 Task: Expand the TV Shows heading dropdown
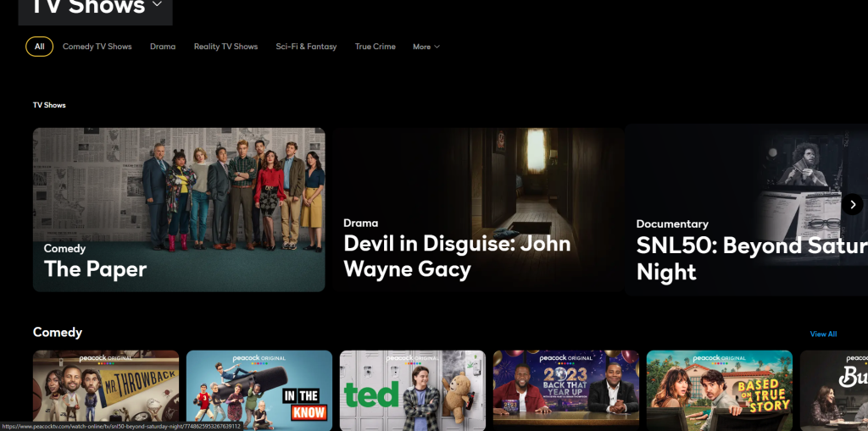(x=157, y=6)
